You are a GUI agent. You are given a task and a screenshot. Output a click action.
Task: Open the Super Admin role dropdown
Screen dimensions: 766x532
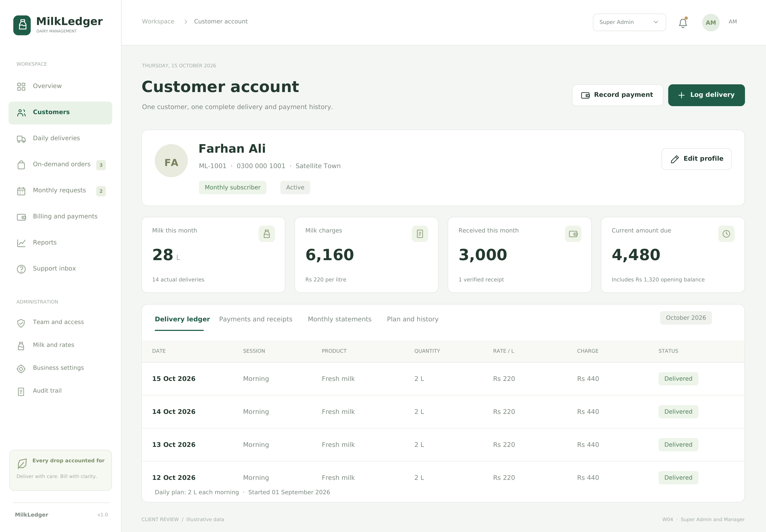coord(629,22)
